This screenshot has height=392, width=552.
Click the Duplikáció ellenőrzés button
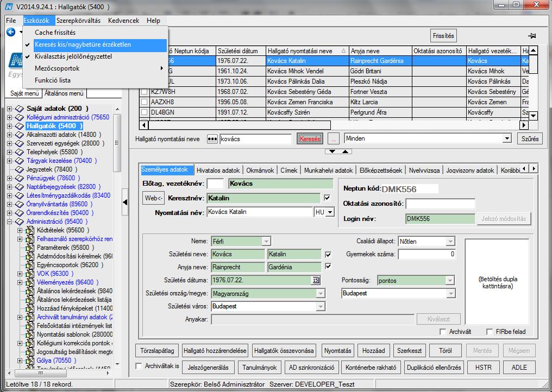pyautogui.click(x=434, y=368)
